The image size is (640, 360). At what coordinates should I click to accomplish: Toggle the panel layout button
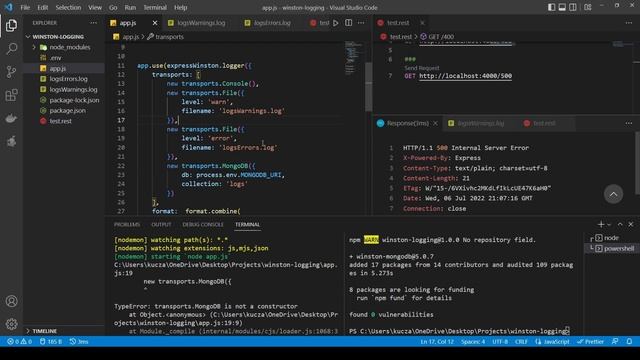coord(562,7)
